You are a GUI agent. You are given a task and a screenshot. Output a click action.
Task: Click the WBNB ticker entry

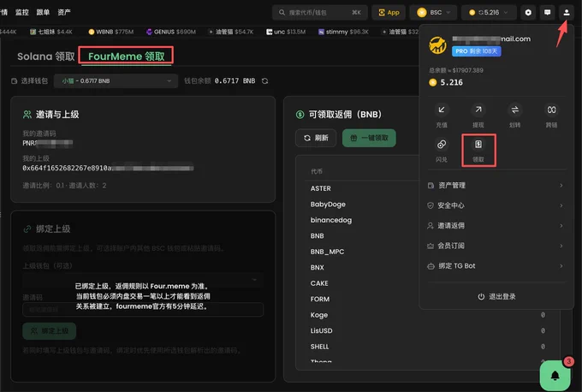coord(110,32)
